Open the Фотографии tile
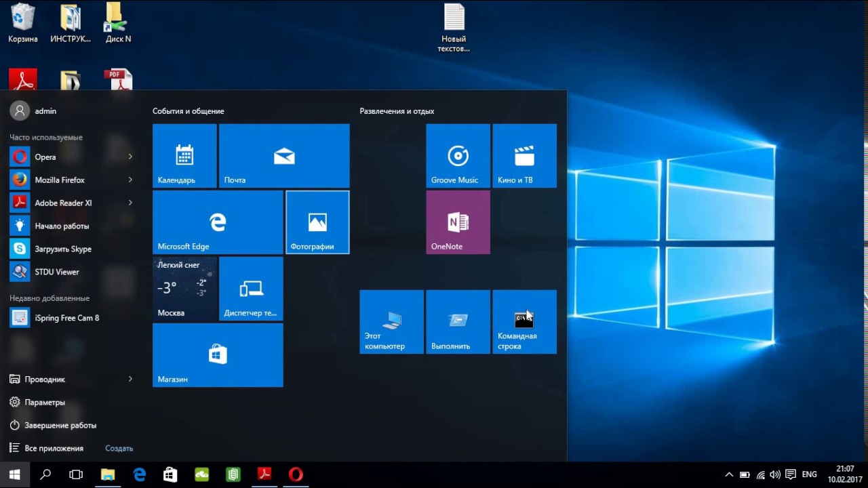 317,222
